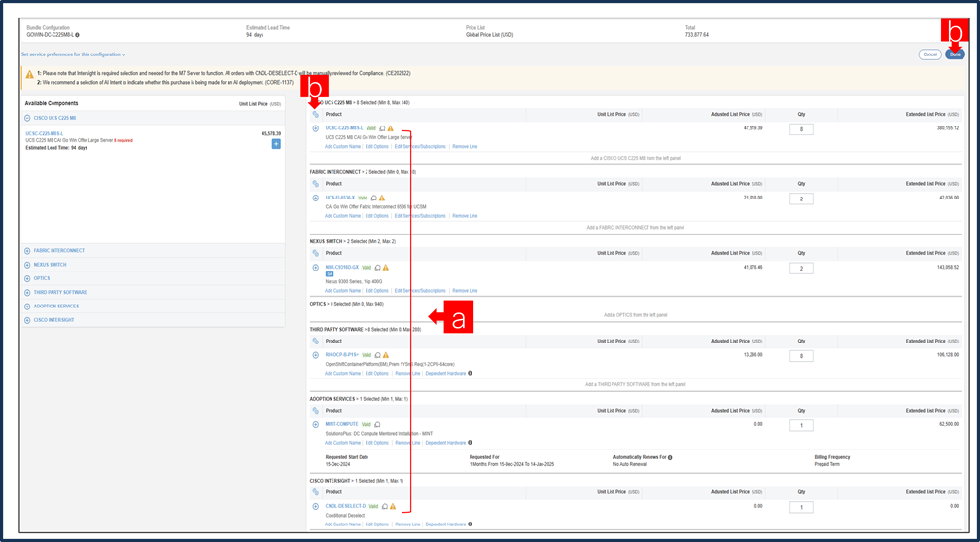The height and width of the screenshot is (542, 980).
Task: Click the Qty field for MINT-COMPUTE
Action: [801, 425]
